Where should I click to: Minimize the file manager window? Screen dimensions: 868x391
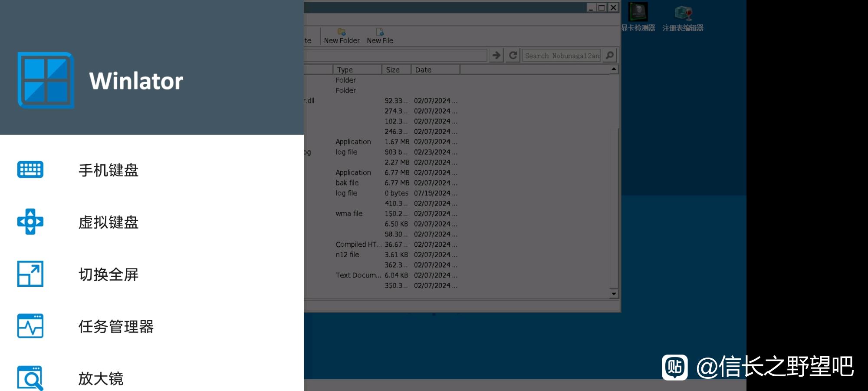point(591,7)
